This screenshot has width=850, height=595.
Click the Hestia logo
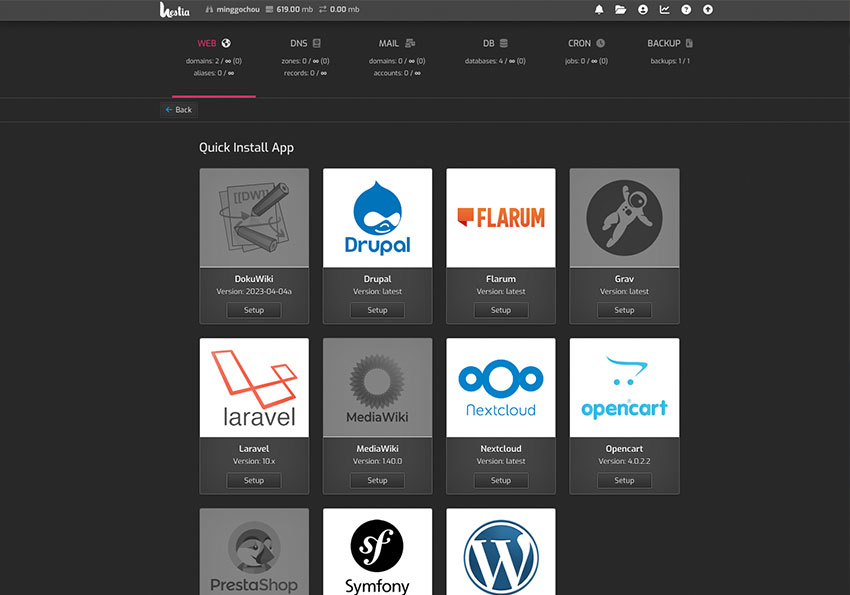[175, 10]
